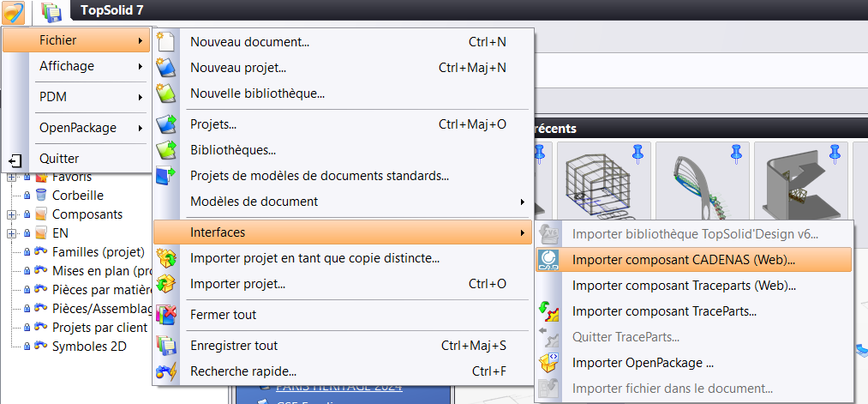Choose Importer projet... entry
Screen dimensions: 868x404
tap(343, 284)
